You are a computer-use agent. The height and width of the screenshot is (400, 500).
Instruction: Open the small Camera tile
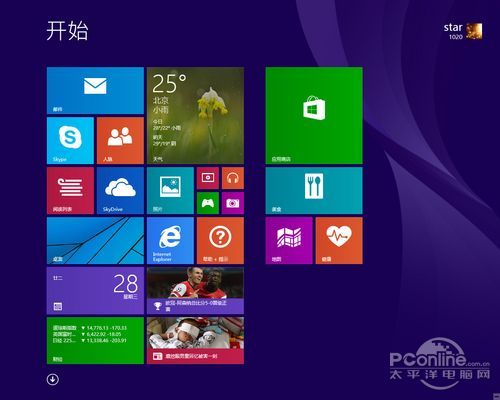point(233,203)
